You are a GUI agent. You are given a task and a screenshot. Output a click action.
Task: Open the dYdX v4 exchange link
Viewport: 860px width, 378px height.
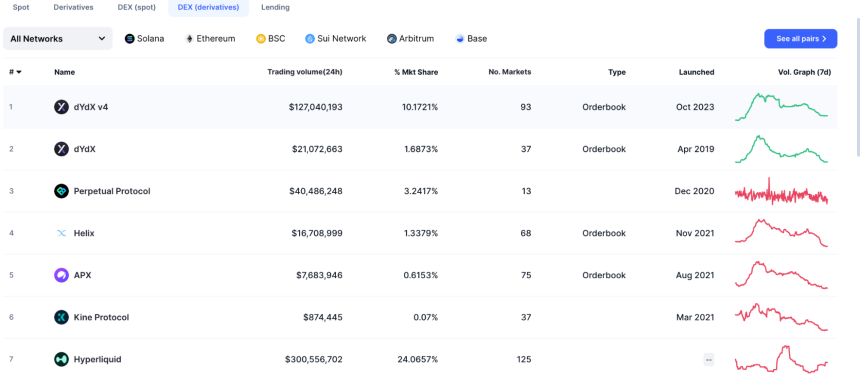(x=91, y=107)
